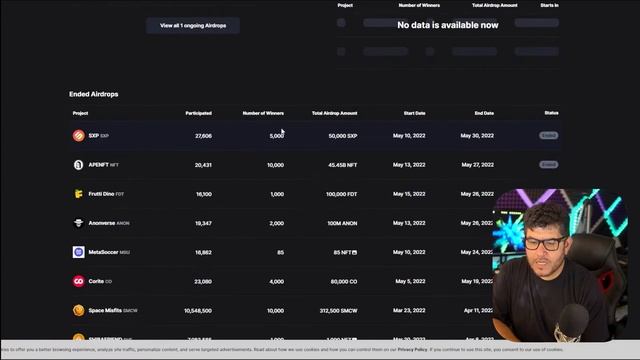
Task: Open the Frutti Dino airdrop project name
Action: (x=101, y=194)
